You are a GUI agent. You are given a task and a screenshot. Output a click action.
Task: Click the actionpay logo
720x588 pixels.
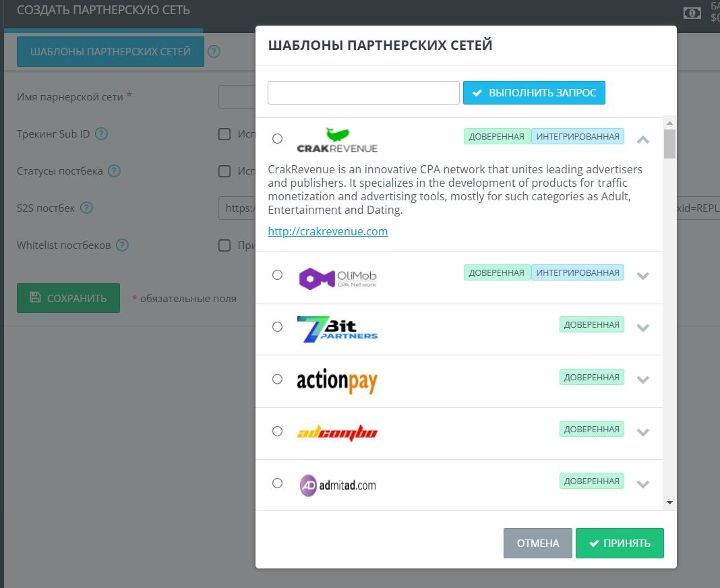pos(337,380)
